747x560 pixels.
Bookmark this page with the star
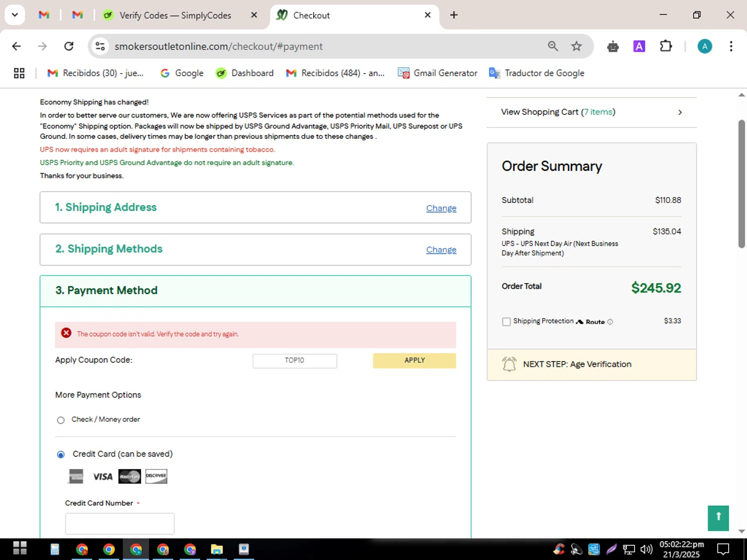tap(577, 46)
